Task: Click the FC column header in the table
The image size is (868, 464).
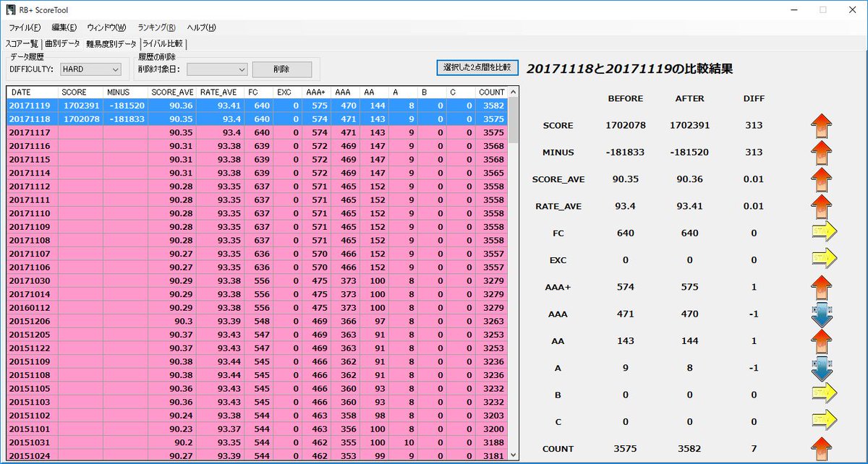Action: (258, 93)
